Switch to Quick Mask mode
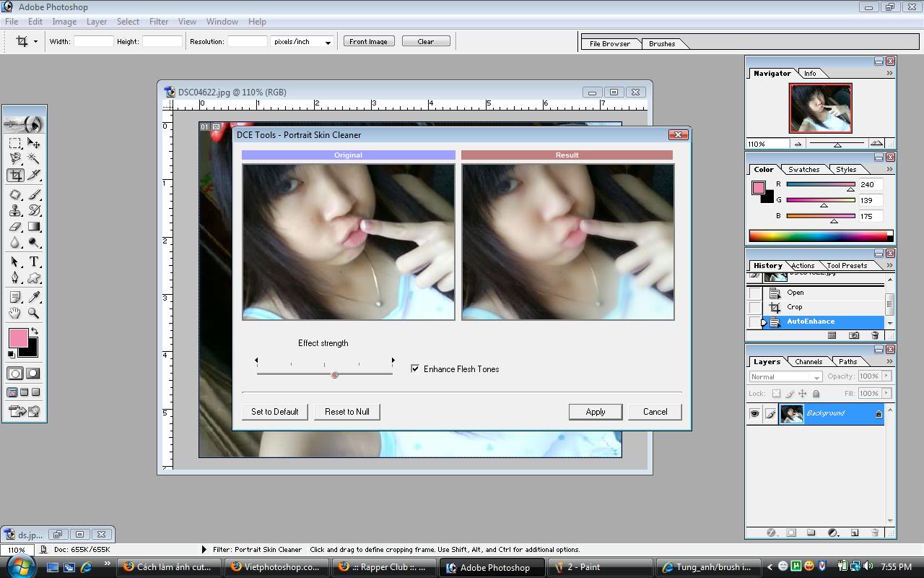Viewport: 924px width, 578px height. 33,374
